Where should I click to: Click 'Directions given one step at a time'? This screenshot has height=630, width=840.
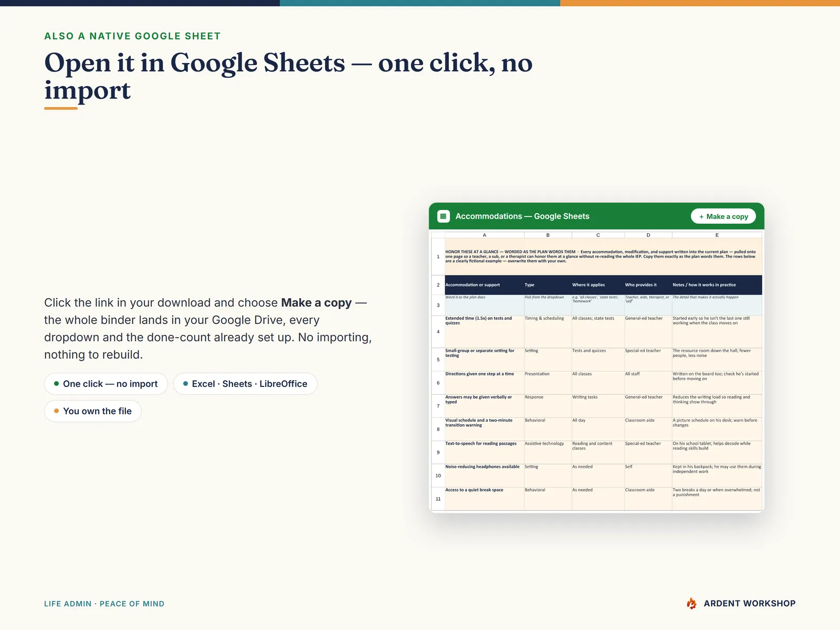[x=484, y=383]
